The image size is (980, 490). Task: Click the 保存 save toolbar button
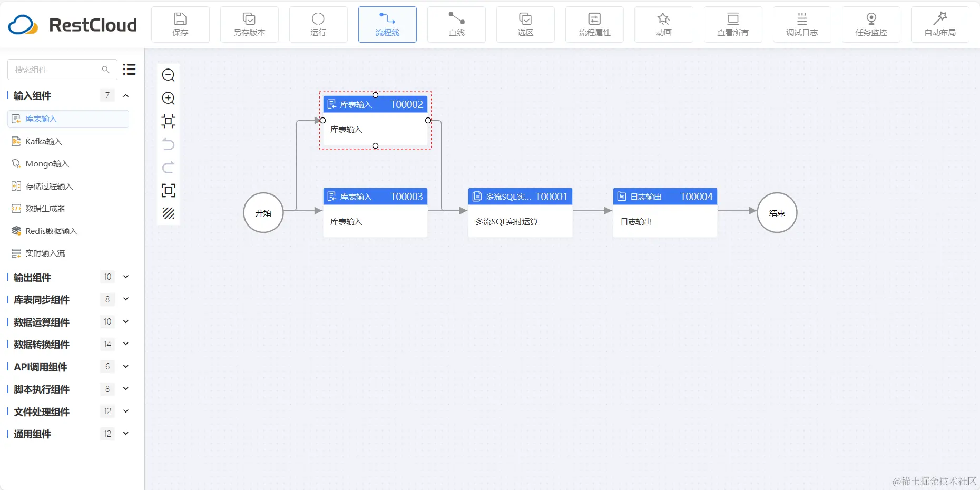click(180, 24)
